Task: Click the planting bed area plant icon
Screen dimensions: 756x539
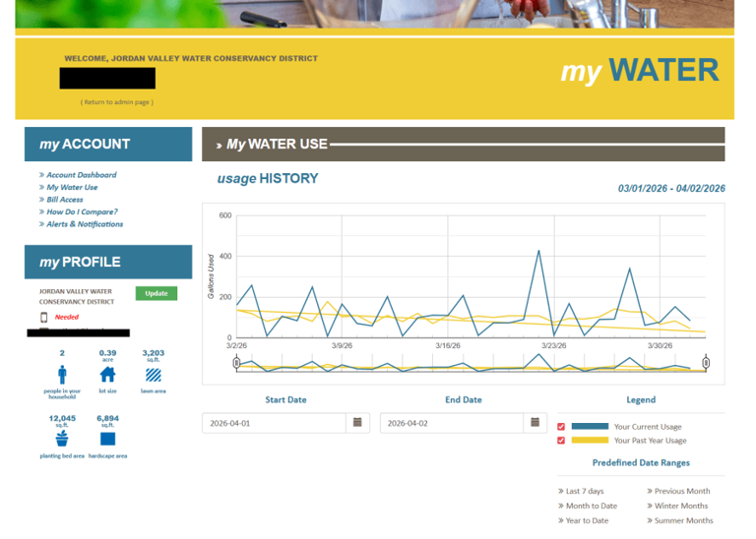Action: 62,439
